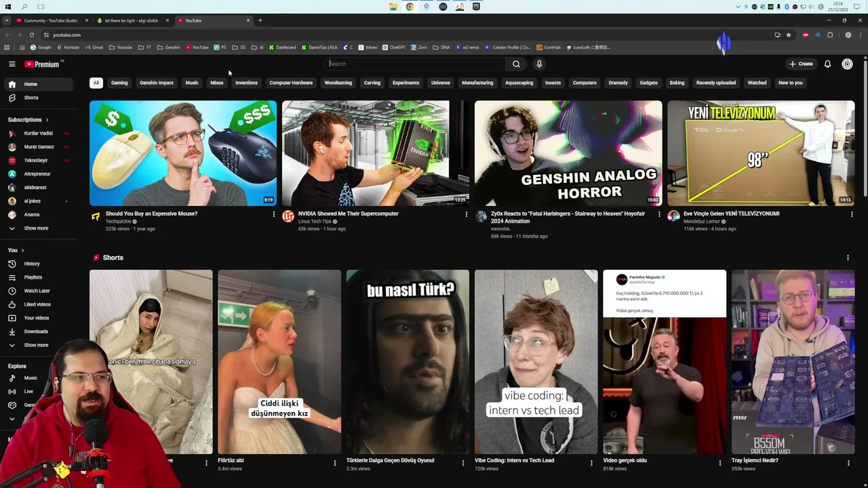Open TeknoSeyir subscription channel
The image size is (868, 488).
(37, 161)
